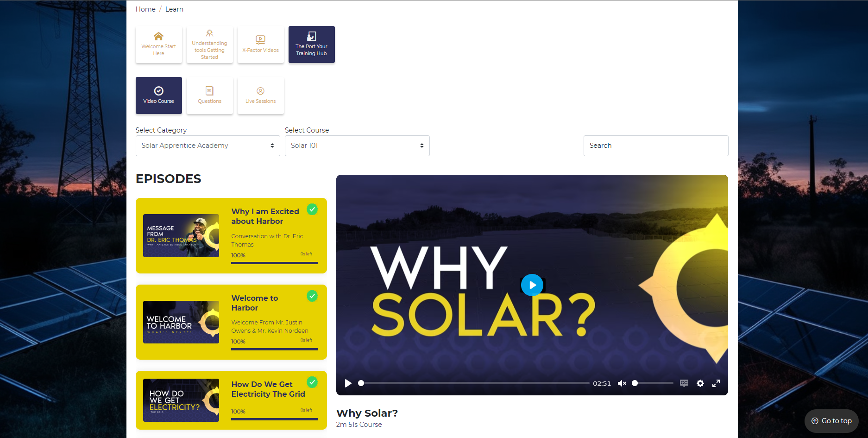868x438 pixels.
Task: Click the Search input field
Action: [655, 146]
